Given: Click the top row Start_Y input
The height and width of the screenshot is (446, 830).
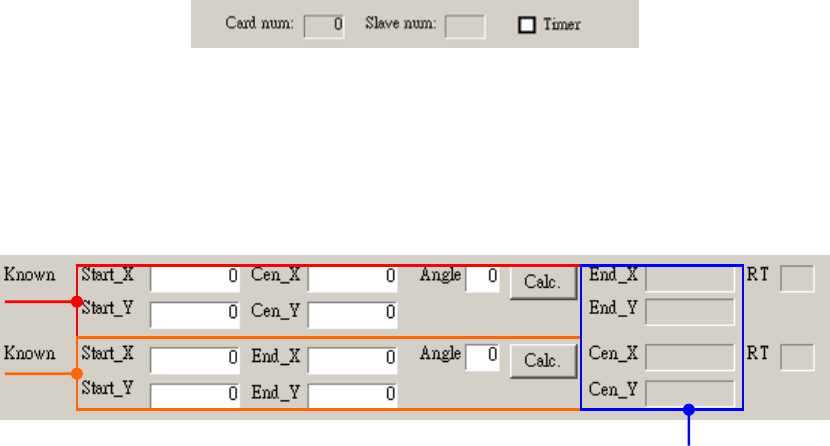Looking at the screenshot, I should pyautogui.click(x=195, y=315).
